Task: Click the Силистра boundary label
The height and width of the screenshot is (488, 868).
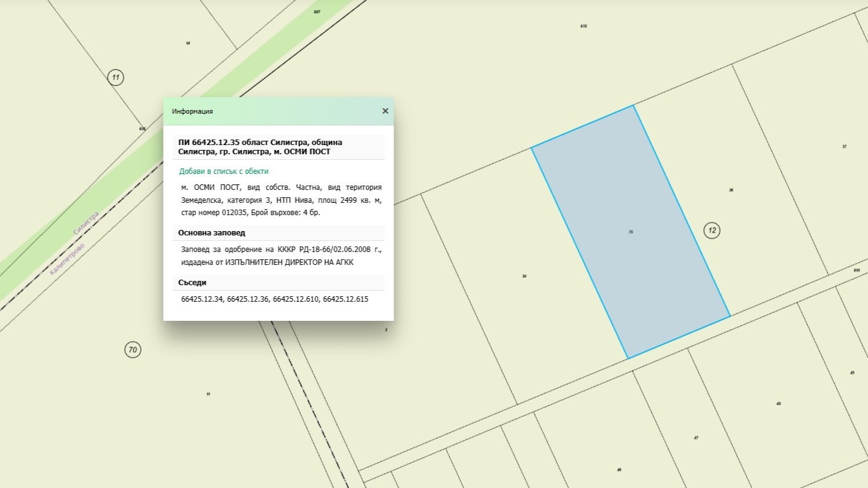Action: (x=86, y=223)
